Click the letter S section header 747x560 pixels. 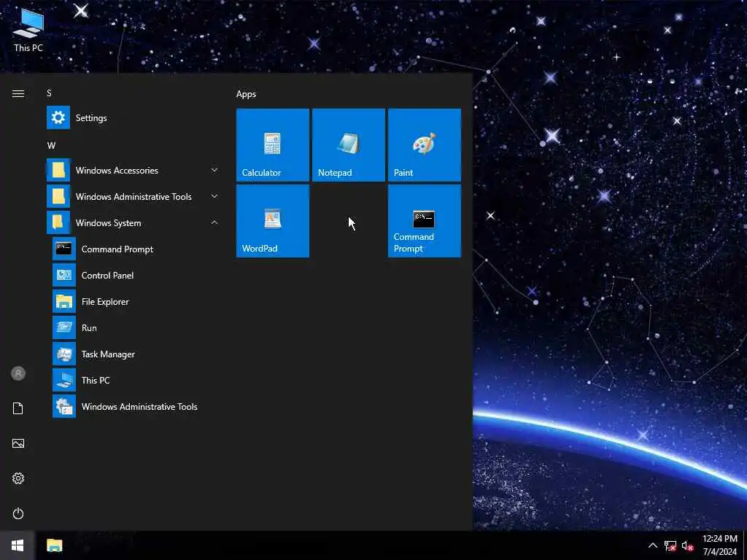pos(49,93)
